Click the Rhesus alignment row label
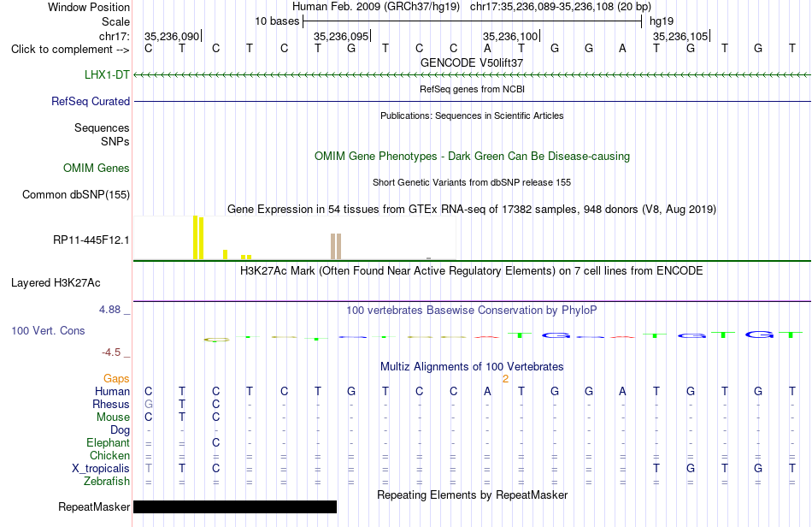This screenshot has height=527, width=812. (111, 404)
